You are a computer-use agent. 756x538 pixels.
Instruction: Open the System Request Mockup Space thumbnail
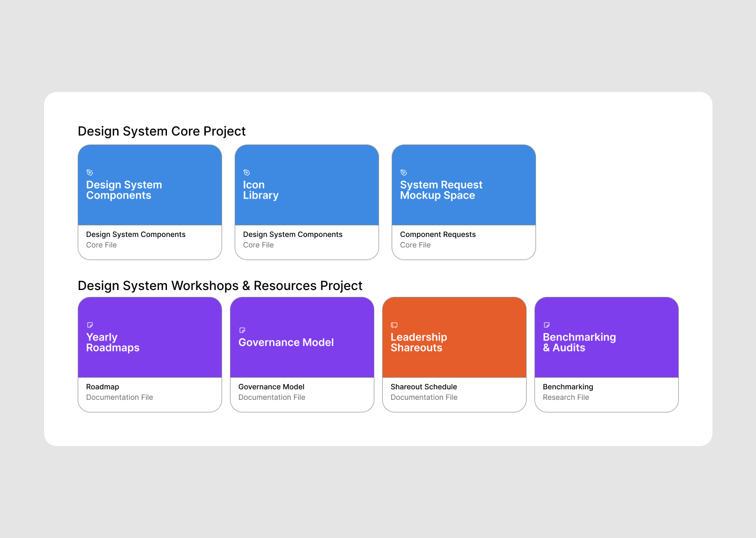coord(464,185)
